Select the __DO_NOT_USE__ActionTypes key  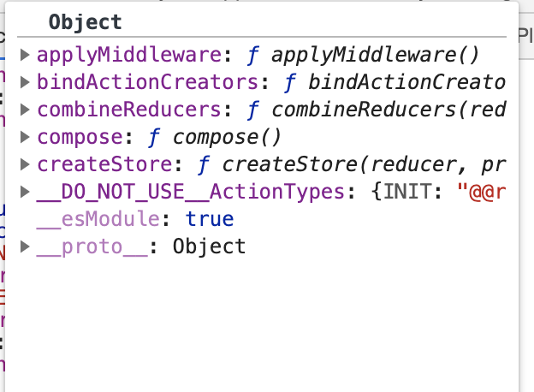191,192
